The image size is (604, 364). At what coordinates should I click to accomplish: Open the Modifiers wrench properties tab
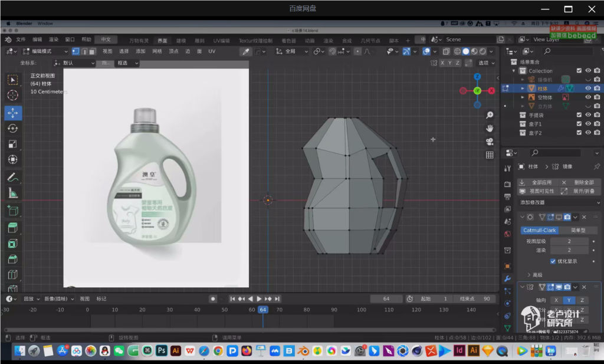coord(507,278)
